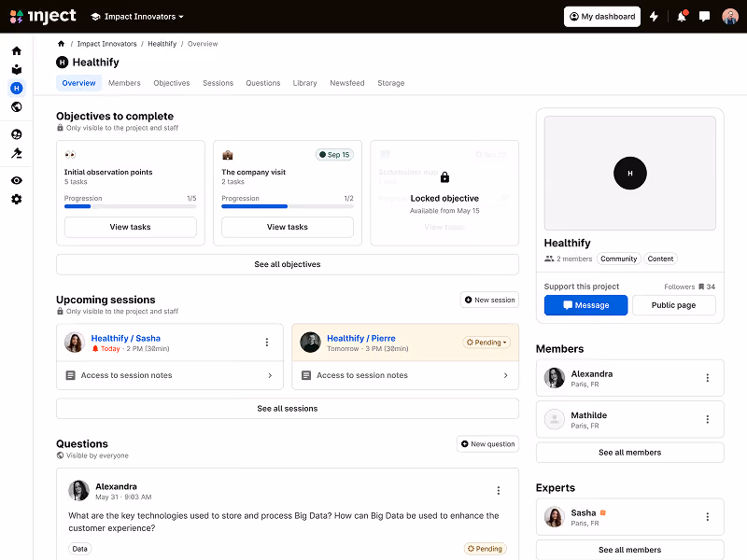747x560 pixels.
Task: View tasks for The company visit
Action: coord(288,227)
